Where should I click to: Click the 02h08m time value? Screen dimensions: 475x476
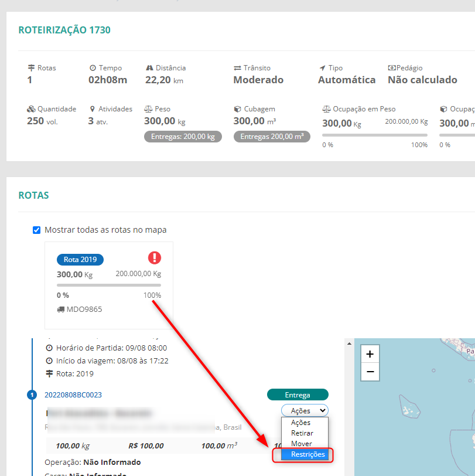(x=108, y=80)
